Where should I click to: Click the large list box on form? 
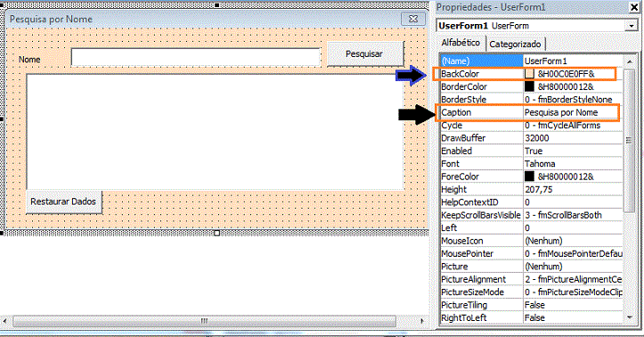216,132
